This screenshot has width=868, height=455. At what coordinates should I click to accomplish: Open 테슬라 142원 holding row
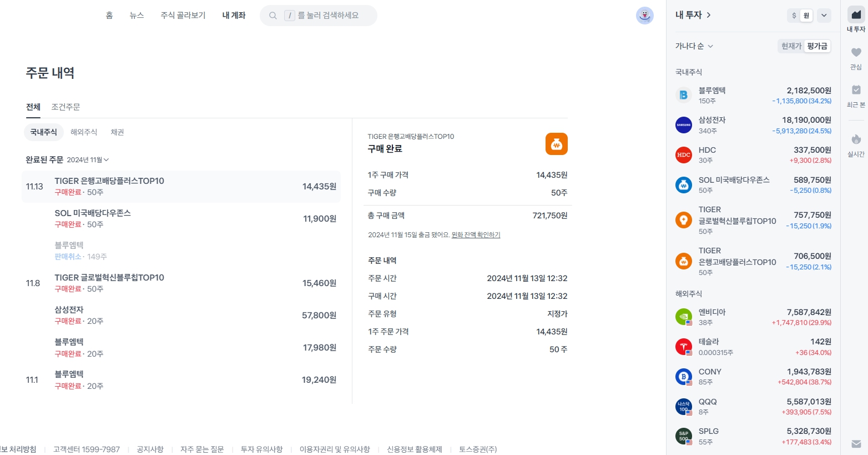[753, 347]
